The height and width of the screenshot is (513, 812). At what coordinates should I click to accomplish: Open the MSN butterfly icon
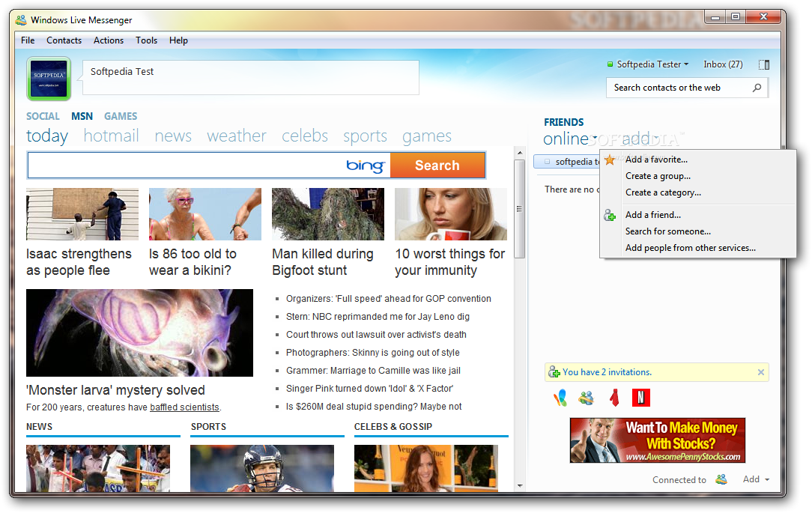[560, 398]
